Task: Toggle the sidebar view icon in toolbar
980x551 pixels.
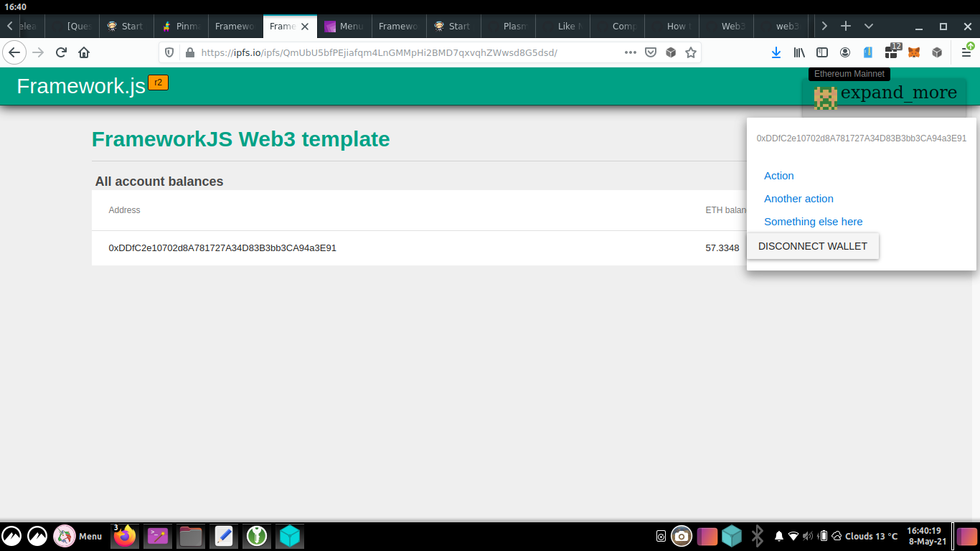Action: 822,52
